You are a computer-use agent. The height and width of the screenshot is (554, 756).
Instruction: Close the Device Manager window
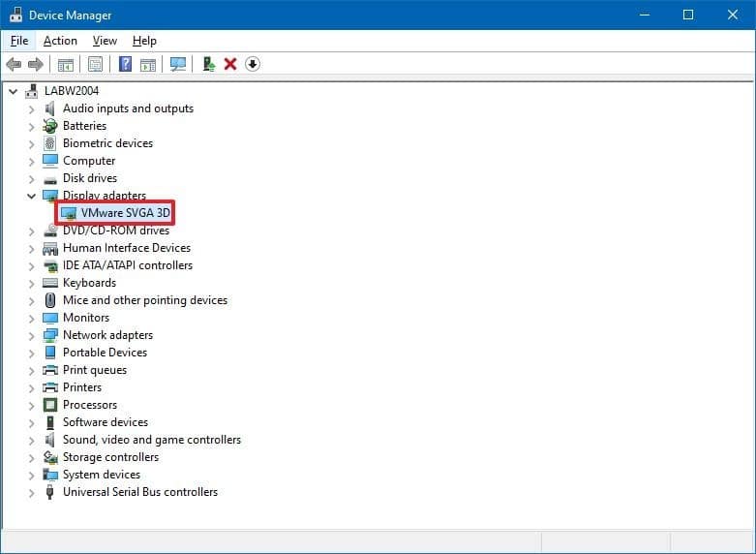[733, 15]
